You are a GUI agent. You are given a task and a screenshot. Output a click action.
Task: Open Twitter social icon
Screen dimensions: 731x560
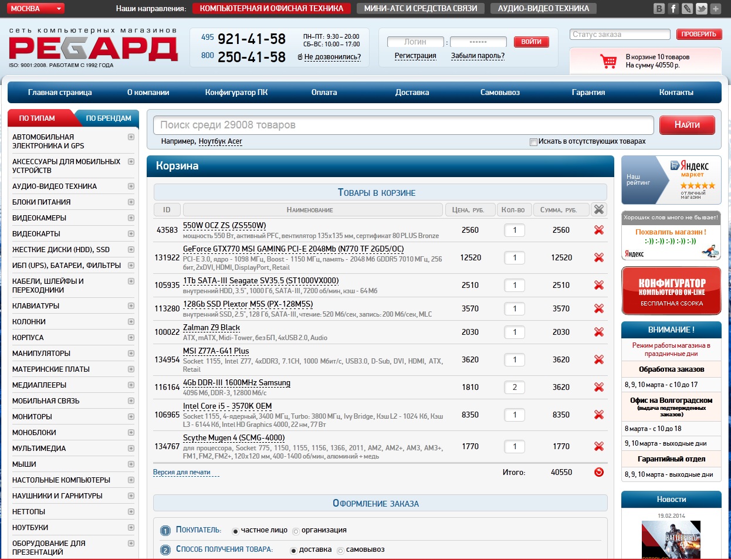pyautogui.click(x=702, y=9)
